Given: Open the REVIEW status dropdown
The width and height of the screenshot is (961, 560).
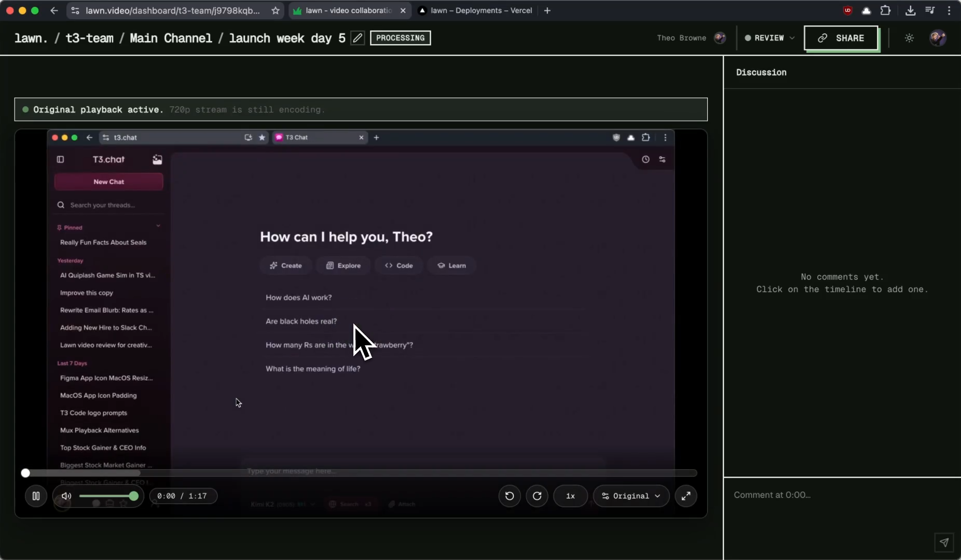Looking at the screenshot, I should pyautogui.click(x=770, y=38).
